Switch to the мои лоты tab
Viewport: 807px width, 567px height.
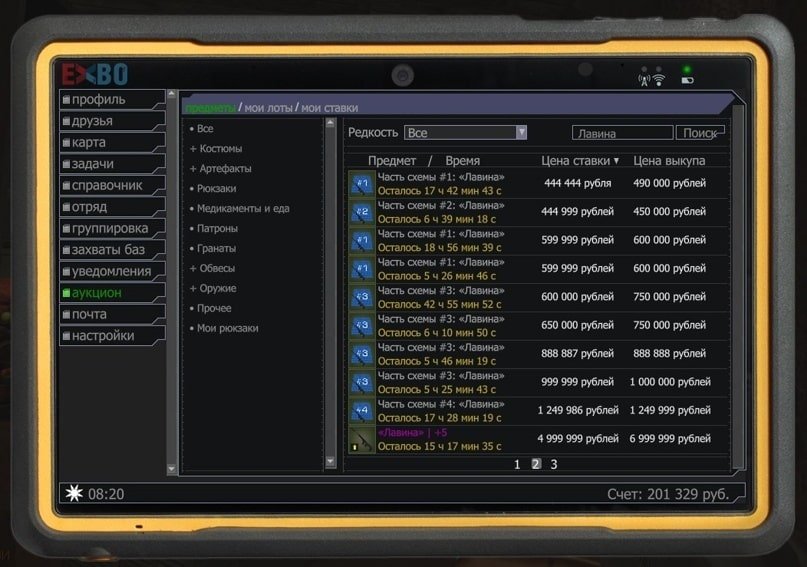coord(268,108)
